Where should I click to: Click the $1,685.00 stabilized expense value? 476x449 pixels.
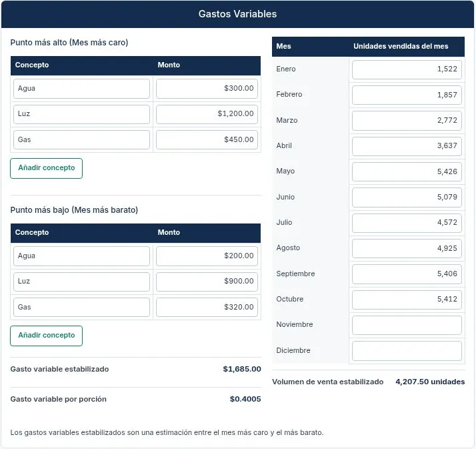click(242, 369)
